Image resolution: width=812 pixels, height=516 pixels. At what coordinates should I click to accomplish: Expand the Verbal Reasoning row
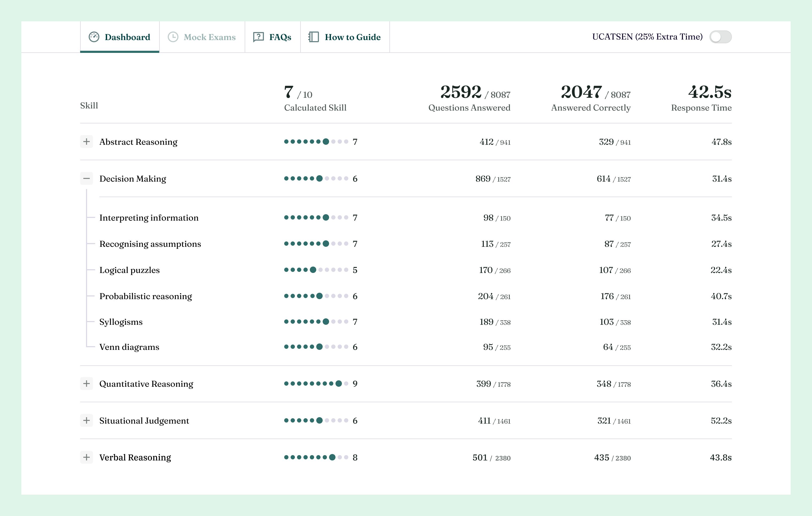(87, 457)
